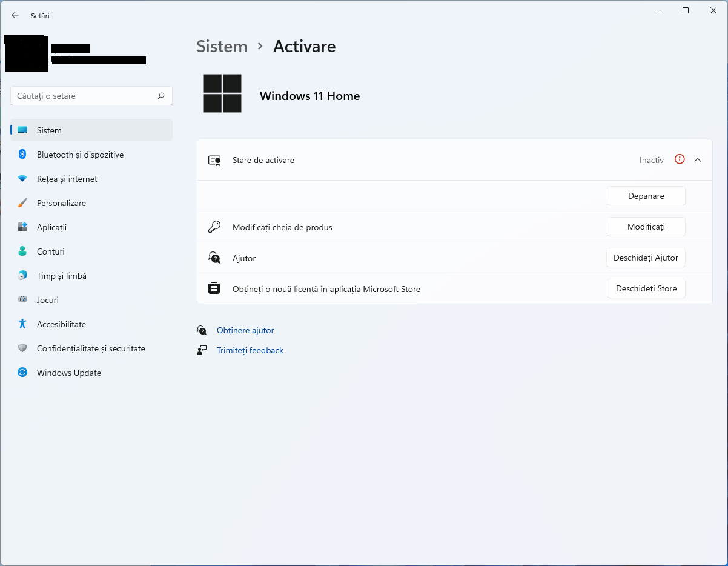This screenshot has height=566, width=728.
Task: Click the Timp și limbă clock icon
Action: click(22, 276)
